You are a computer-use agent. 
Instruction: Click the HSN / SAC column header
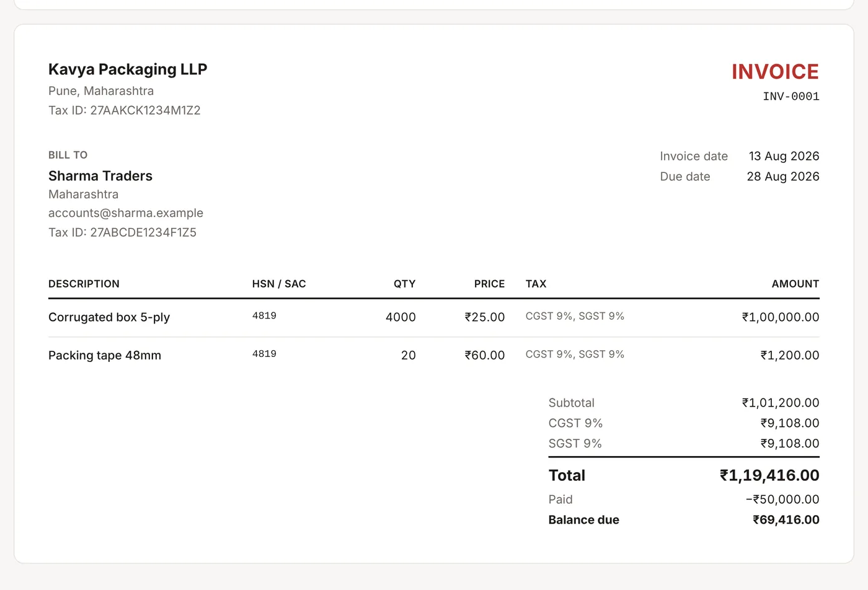click(279, 284)
